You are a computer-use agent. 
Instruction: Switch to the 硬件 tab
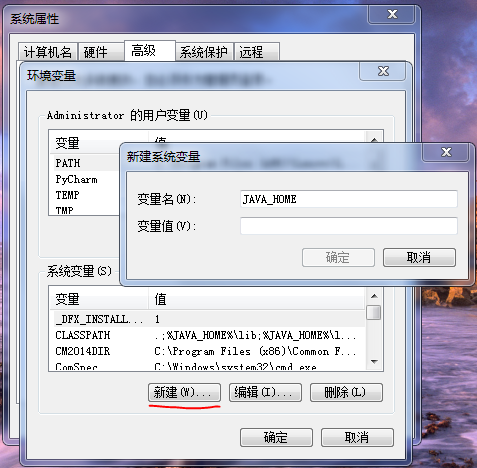coord(101,52)
